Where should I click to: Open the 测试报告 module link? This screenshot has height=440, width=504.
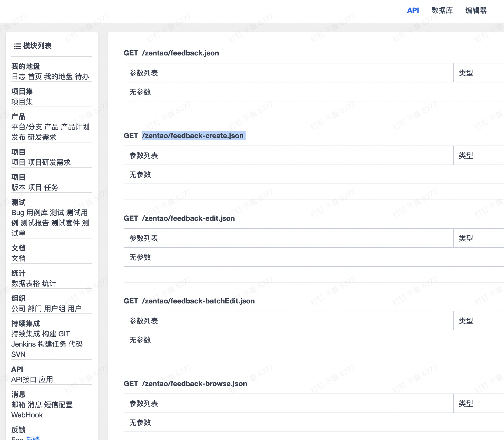[35, 223]
